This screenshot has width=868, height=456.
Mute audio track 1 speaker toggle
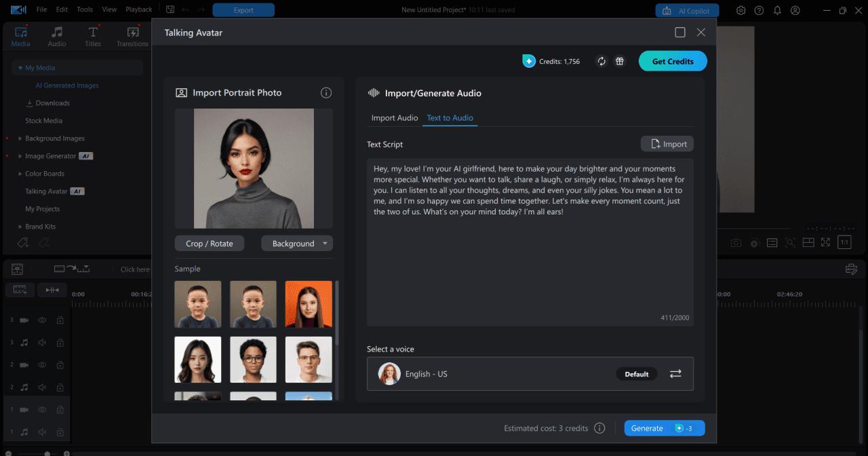click(x=41, y=433)
